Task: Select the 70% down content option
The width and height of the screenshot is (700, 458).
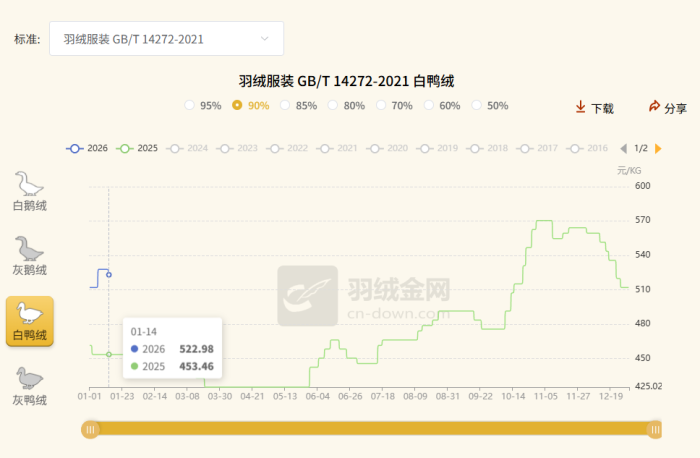Action: 382,105
